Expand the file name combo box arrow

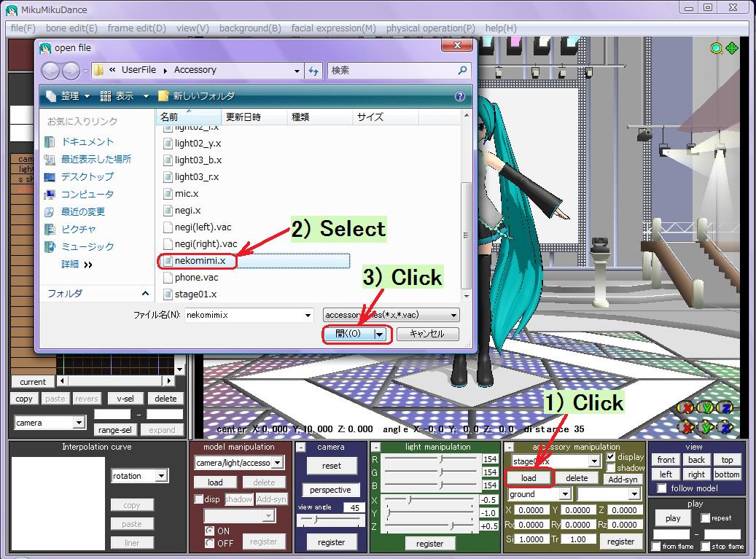[x=308, y=315]
